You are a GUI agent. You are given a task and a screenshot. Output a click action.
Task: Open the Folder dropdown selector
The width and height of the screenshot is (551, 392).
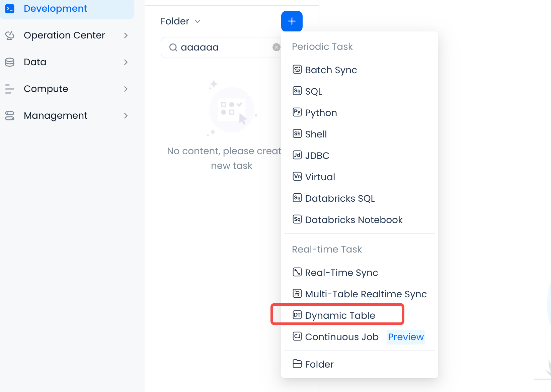pyautogui.click(x=181, y=21)
